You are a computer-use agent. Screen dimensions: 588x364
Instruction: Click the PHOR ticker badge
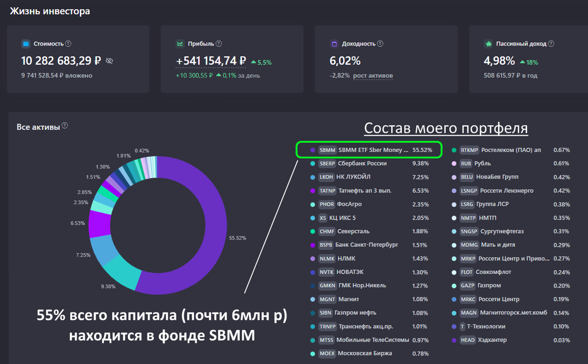point(326,204)
